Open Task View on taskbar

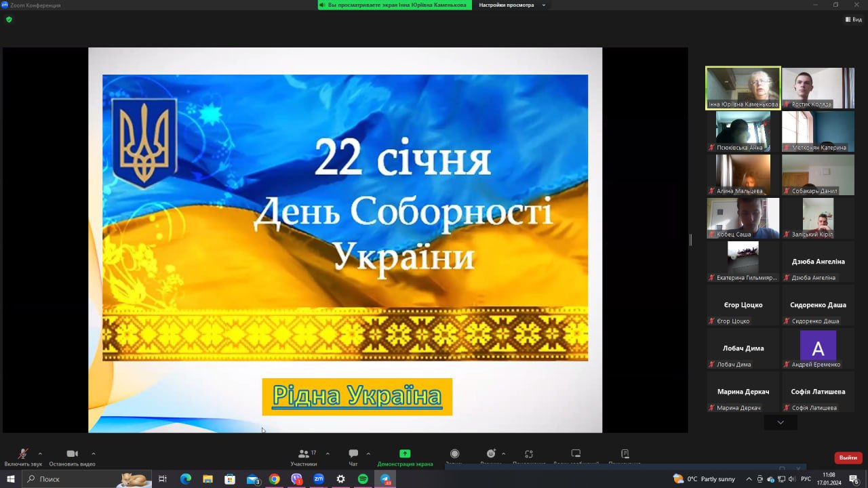[163, 479]
